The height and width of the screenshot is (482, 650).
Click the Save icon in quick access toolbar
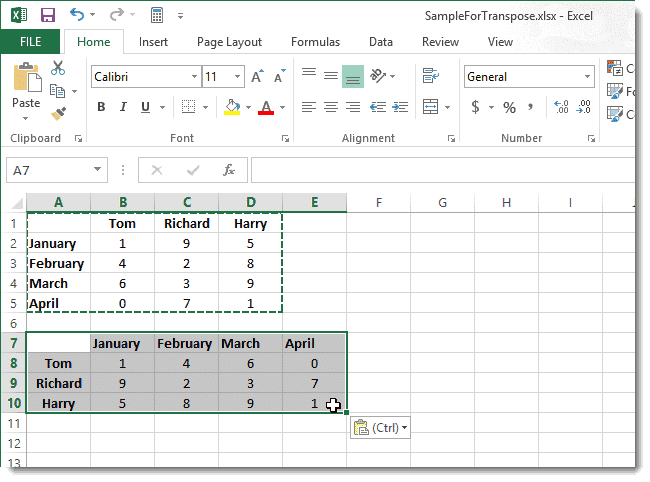point(48,15)
